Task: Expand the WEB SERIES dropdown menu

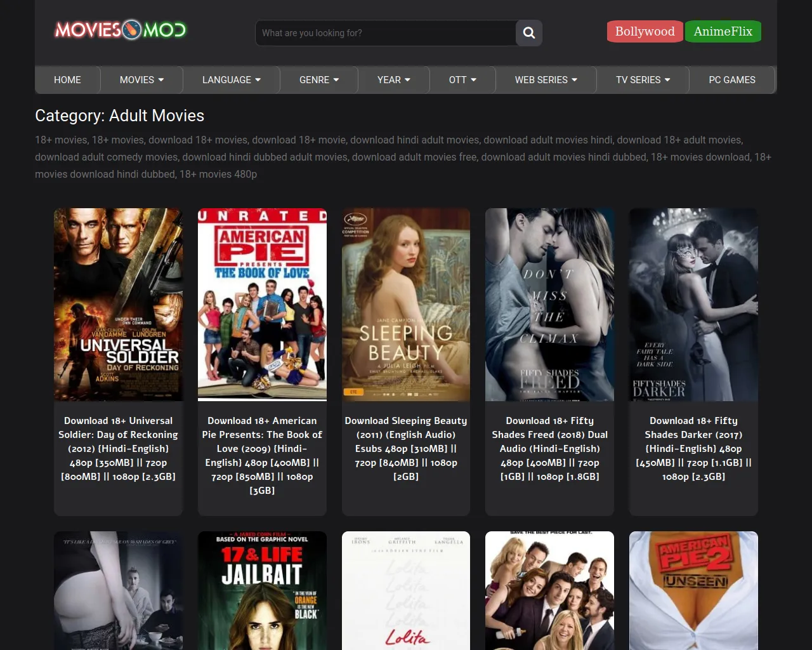Action: (546, 80)
